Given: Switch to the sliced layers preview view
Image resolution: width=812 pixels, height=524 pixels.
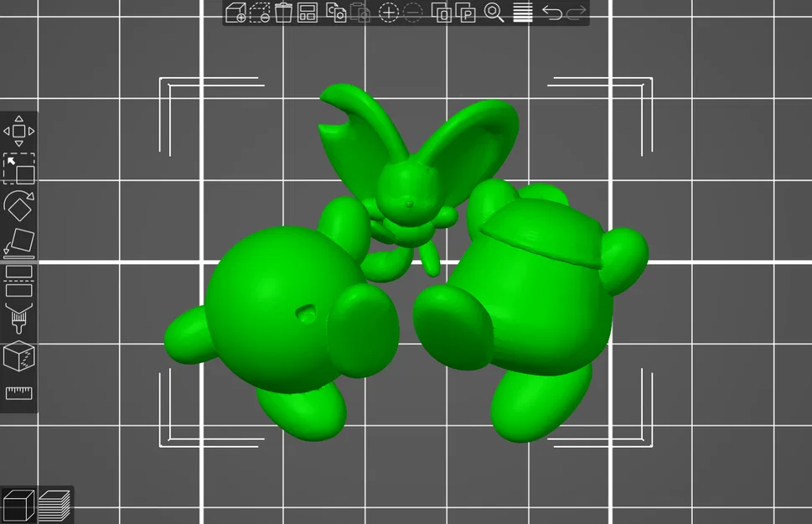Looking at the screenshot, I should [x=54, y=505].
